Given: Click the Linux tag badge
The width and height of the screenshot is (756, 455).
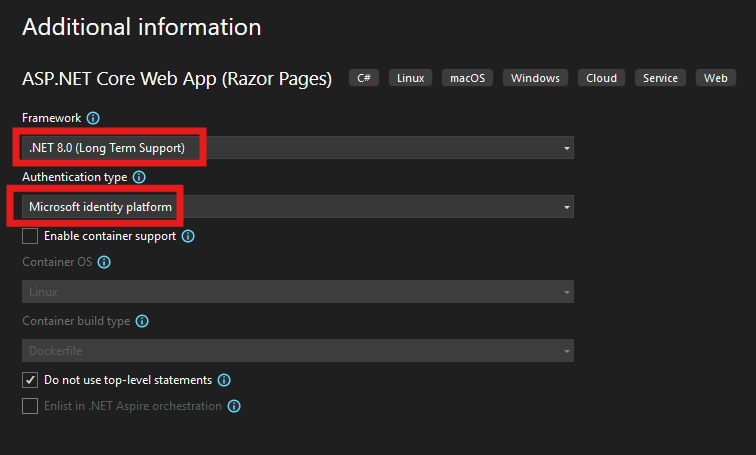Looking at the screenshot, I should 410,78.
